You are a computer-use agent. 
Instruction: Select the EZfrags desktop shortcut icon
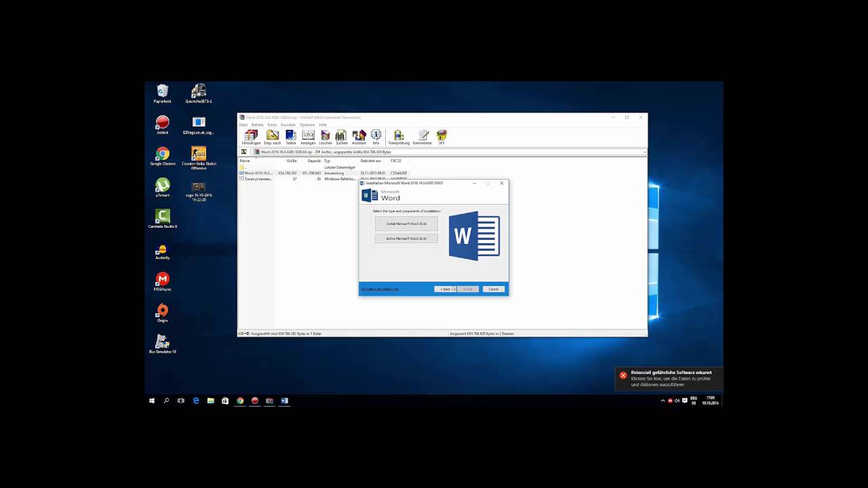(x=199, y=125)
